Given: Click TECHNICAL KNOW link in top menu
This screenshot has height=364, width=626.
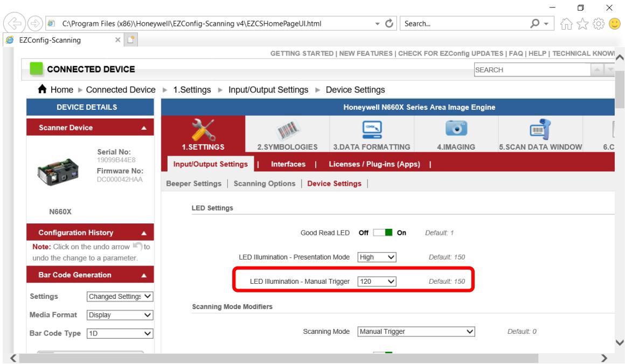Looking at the screenshot, I should (583, 53).
